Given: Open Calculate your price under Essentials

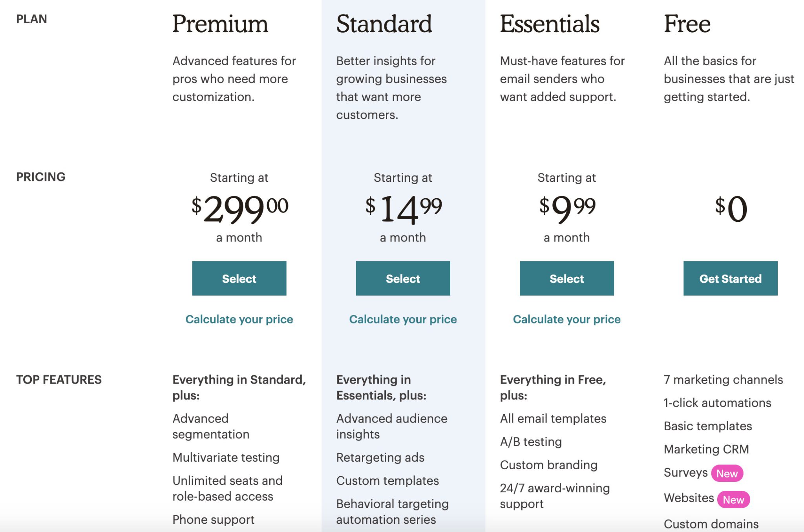Looking at the screenshot, I should point(566,319).
